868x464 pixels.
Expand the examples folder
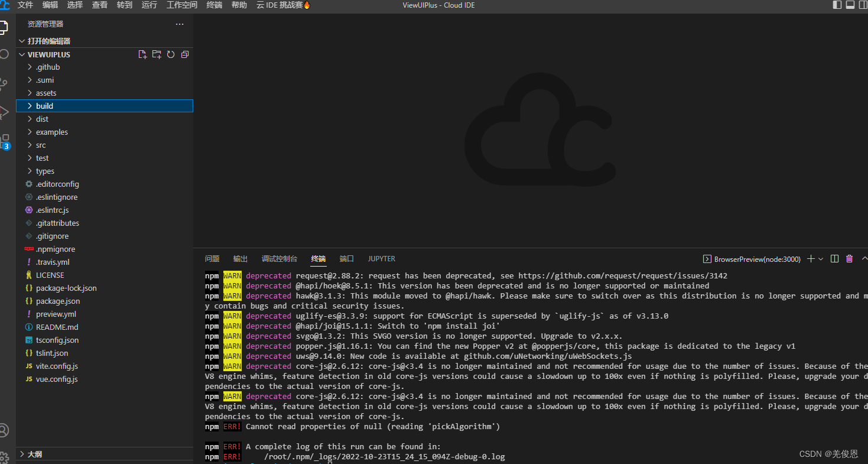click(x=105, y=132)
